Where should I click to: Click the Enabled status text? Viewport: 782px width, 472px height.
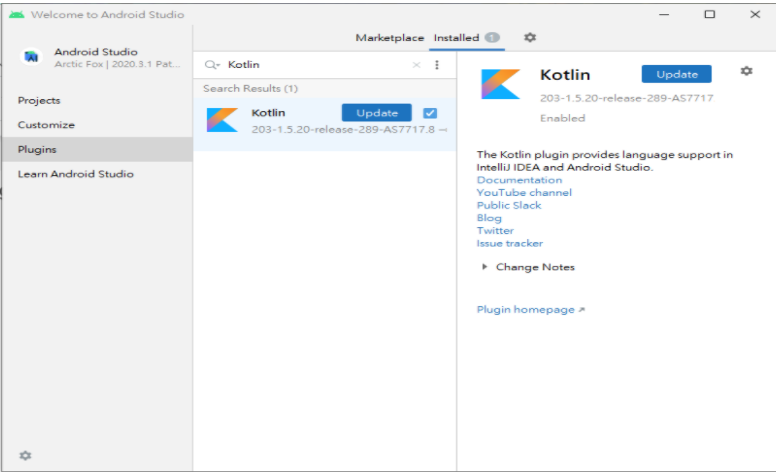563,118
